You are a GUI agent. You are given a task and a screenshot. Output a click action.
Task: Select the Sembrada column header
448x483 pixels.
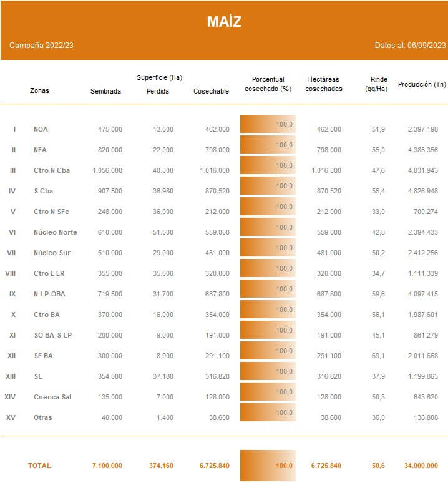pyautogui.click(x=106, y=91)
